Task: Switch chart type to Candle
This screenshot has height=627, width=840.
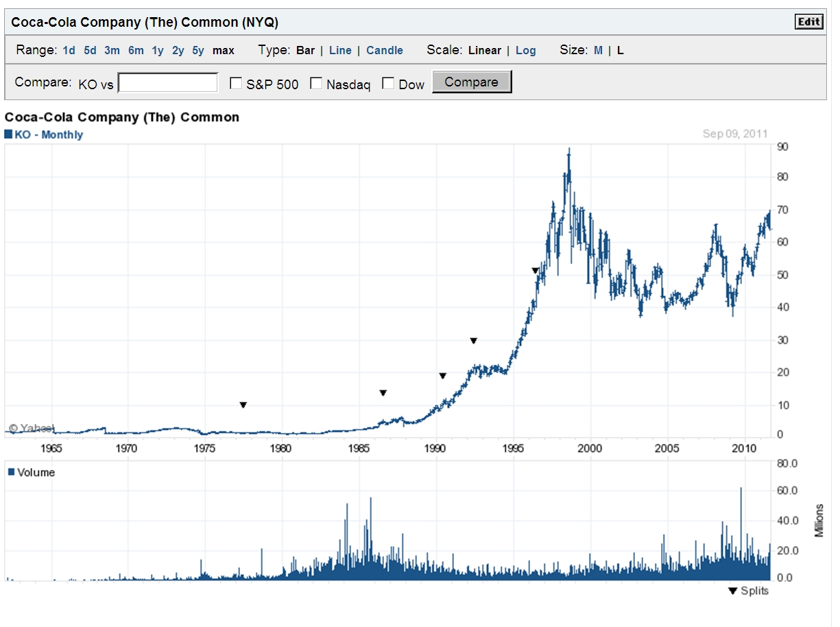Action: (385, 50)
